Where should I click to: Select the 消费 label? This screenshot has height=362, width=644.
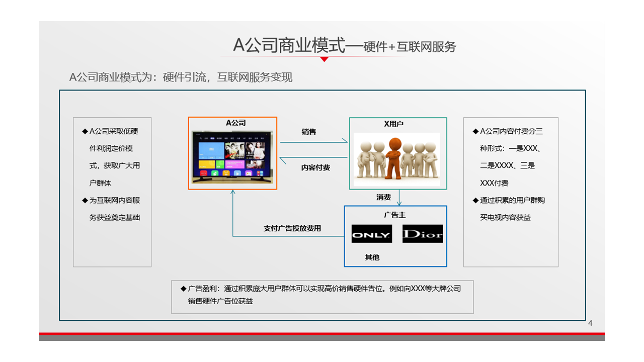point(383,198)
